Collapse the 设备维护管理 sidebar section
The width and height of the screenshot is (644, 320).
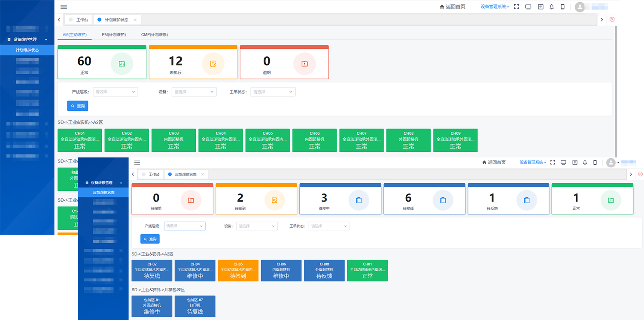[x=46, y=39]
